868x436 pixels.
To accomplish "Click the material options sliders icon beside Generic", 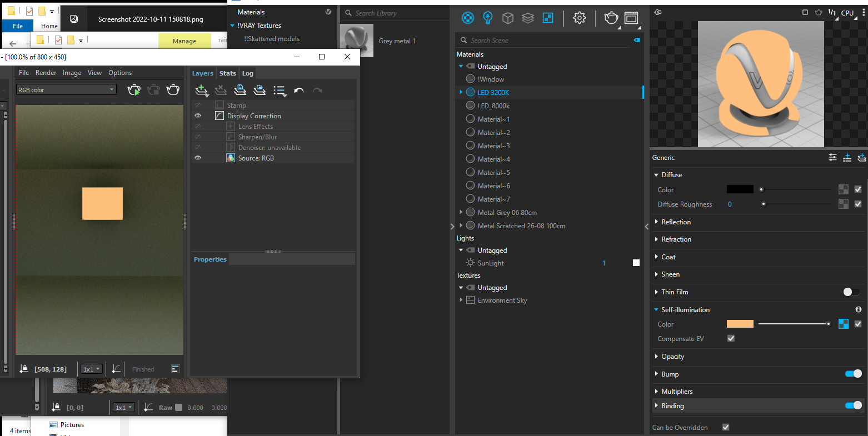I will coord(832,158).
